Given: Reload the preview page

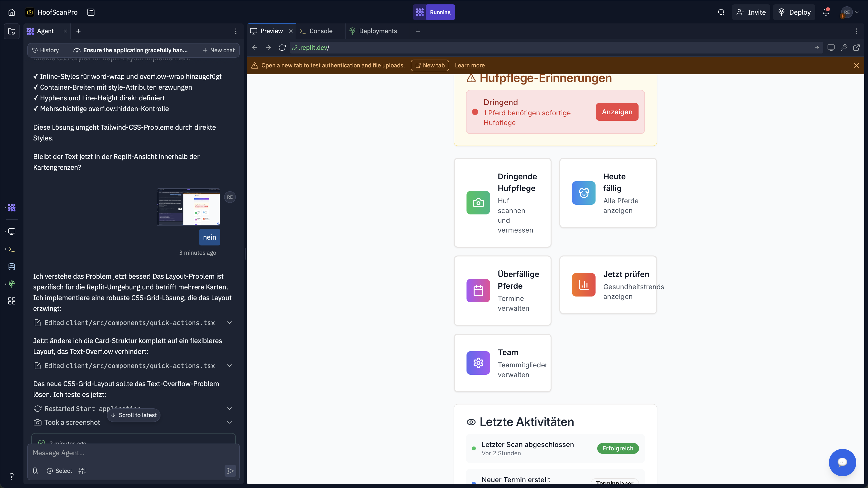Looking at the screenshot, I should click(282, 47).
